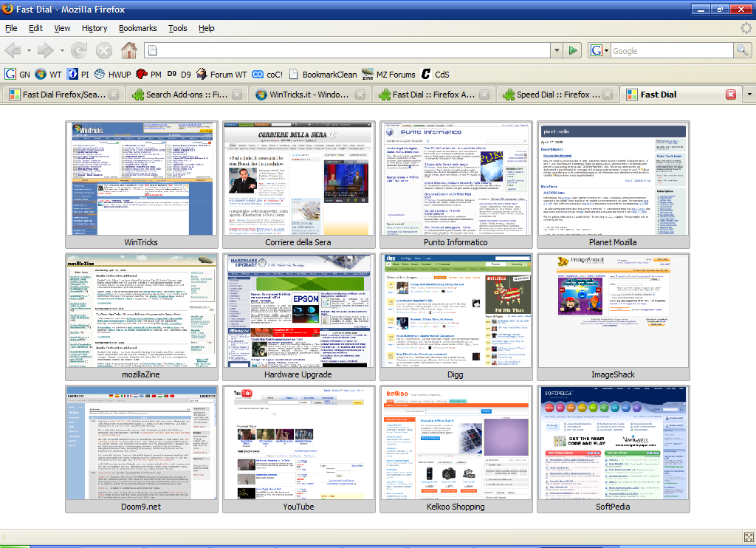Viewport: 756px width, 548px height.
Task: Click the green Go arrow button
Action: click(573, 50)
